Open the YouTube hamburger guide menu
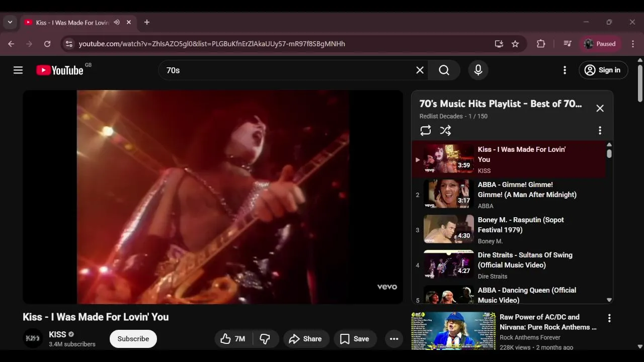The width and height of the screenshot is (644, 362). point(18,70)
